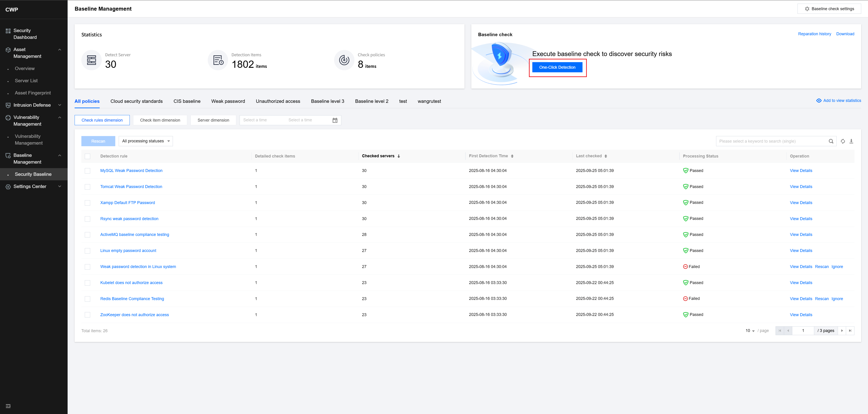Check the Rsync weak password detection row
Viewport: 868px width, 414px height.
(x=88, y=219)
